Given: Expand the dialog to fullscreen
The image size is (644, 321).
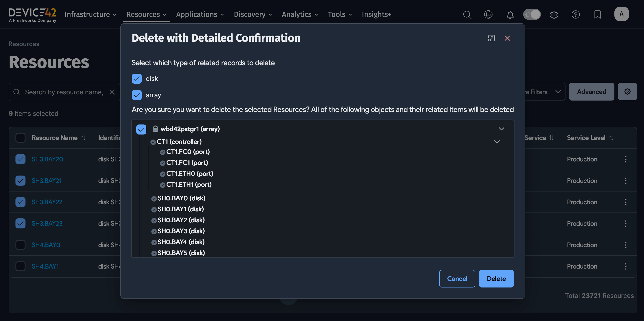Looking at the screenshot, I should coord(491,38).
